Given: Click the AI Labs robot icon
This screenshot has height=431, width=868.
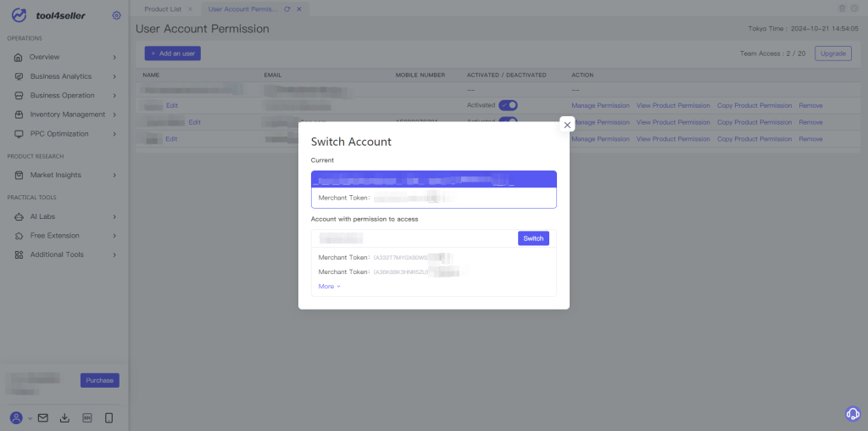Looking at the screenshot, I should pos(19,216).
